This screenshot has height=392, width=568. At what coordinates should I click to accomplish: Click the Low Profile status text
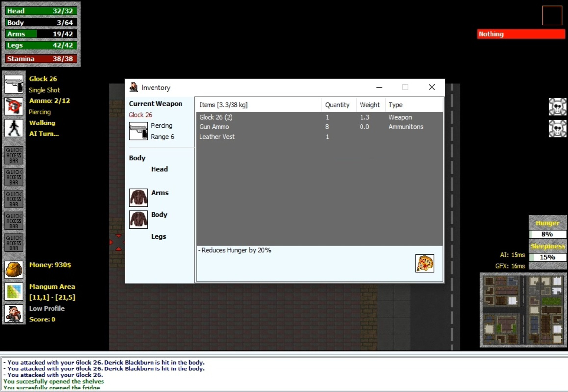47,308
